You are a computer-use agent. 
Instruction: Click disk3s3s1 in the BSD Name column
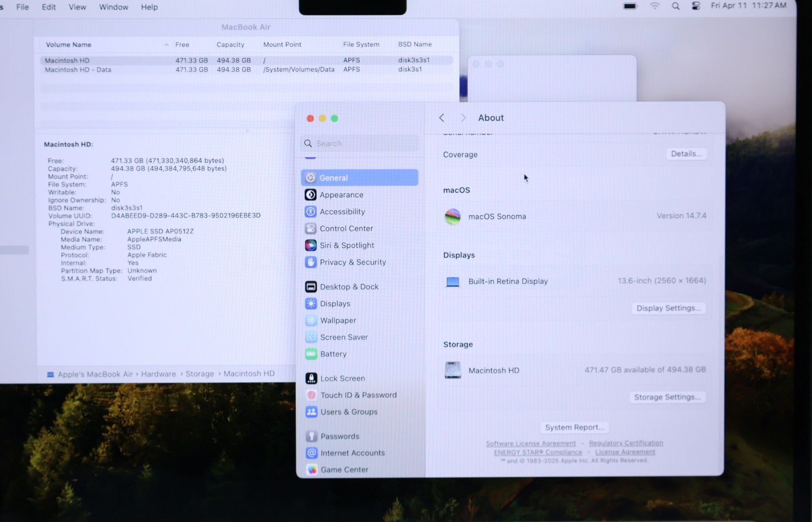click(414, 60)
